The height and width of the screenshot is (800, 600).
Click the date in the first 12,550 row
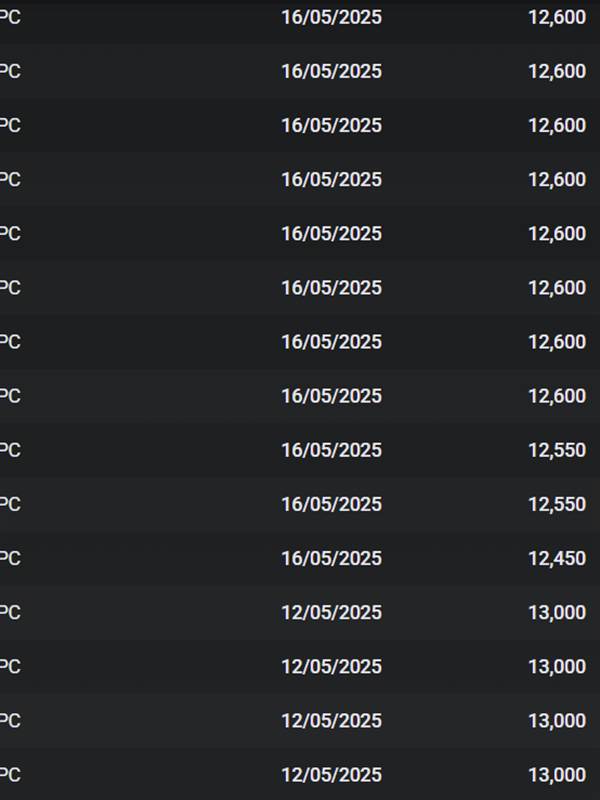pyautogui.click(x=332, y=450)
